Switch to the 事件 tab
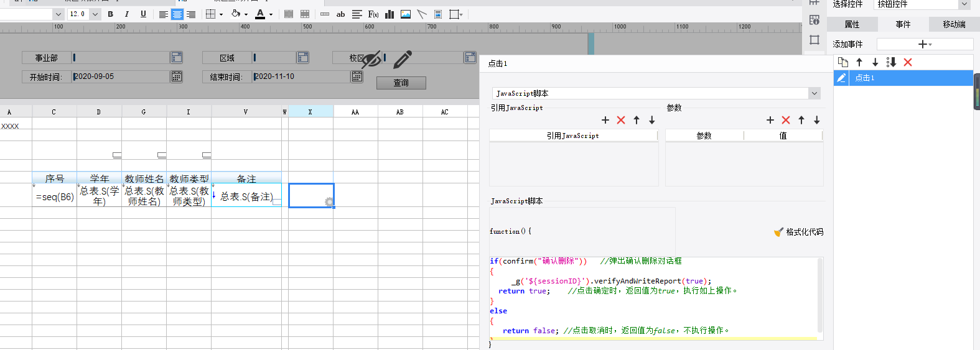Image resolution: width=980 pixels, height=350 pixels. [903, 24]
